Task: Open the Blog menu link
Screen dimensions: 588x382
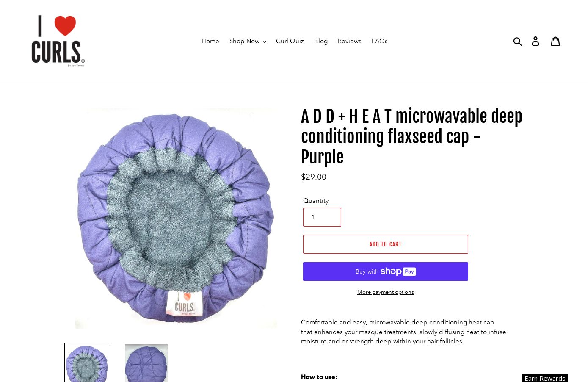Action: click(x=321, y=41)
